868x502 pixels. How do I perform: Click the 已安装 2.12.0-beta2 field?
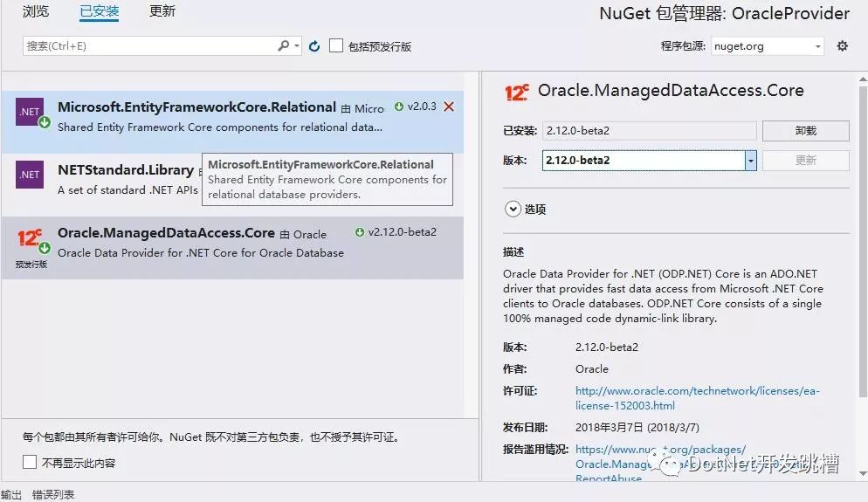click(649, 131)
